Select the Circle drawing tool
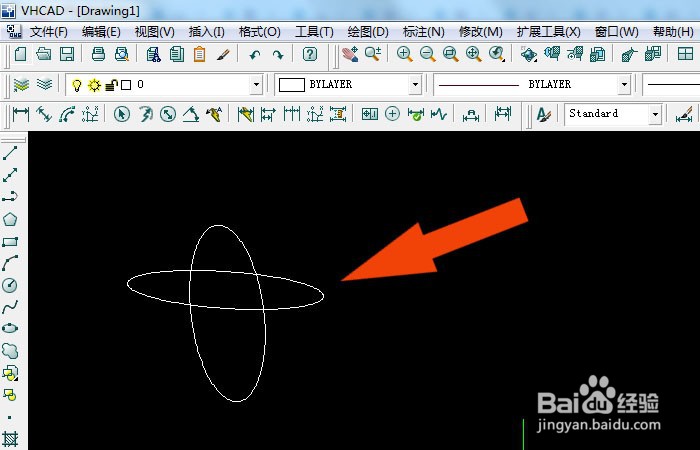The image size is (700, 450). [10, 285]
